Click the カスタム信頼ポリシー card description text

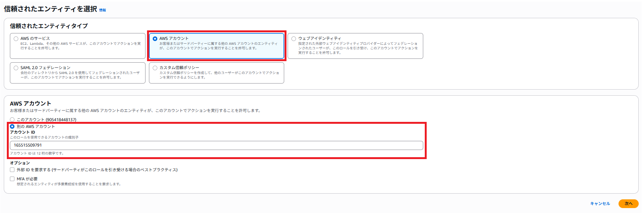point(219,75)
